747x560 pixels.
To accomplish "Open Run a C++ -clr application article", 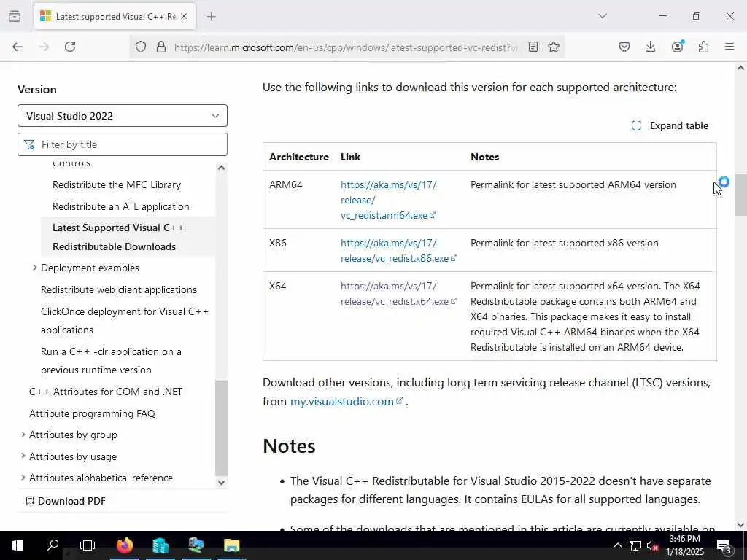I will [x=111, y=360].
